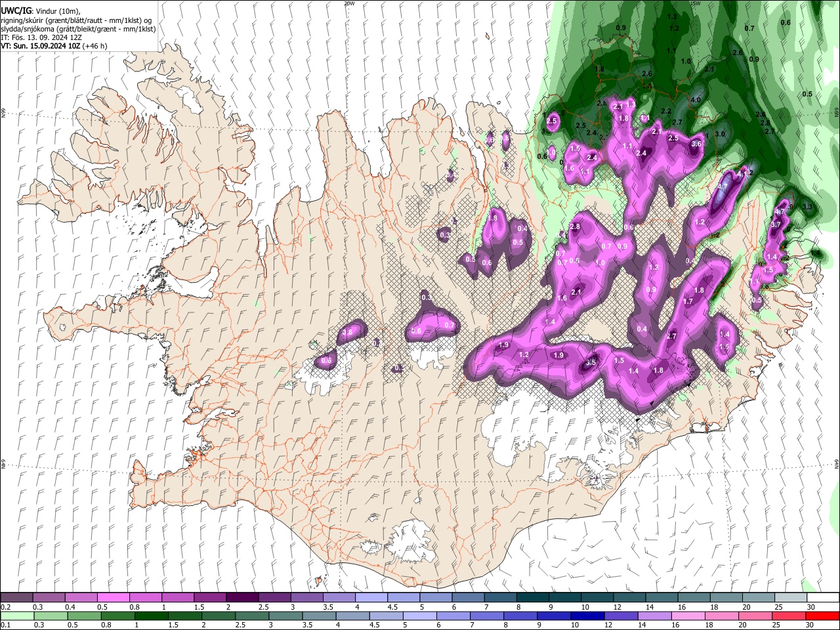Image resolution: width=840 pixels, height=630 pixels.
Task: Click the purple 1.5 mm snow legend swatch
Action: click(x=209, y=598)
